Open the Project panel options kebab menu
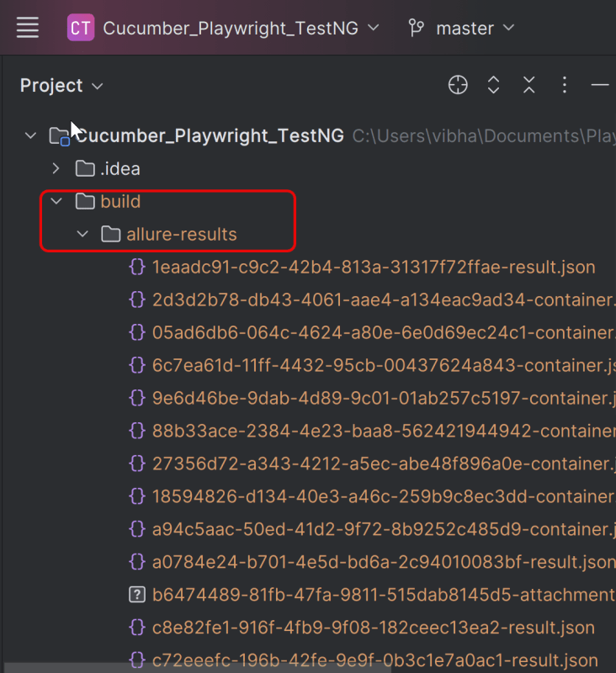 click(x=565, y=85)
